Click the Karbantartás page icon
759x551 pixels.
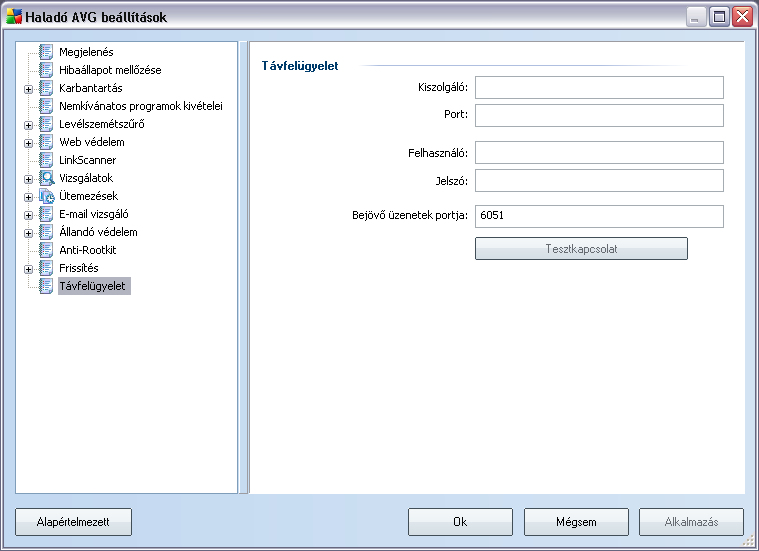pyautogui.click(x=46, y=88)
